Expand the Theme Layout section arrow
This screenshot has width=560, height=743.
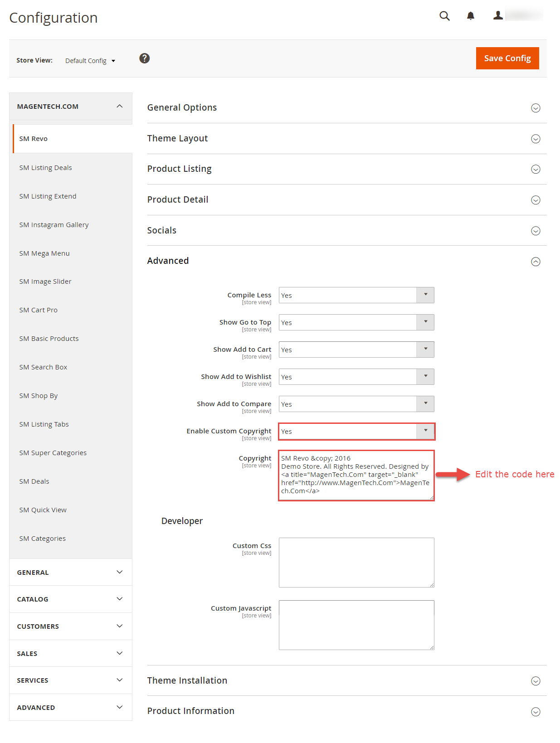[x=536, y=139]
